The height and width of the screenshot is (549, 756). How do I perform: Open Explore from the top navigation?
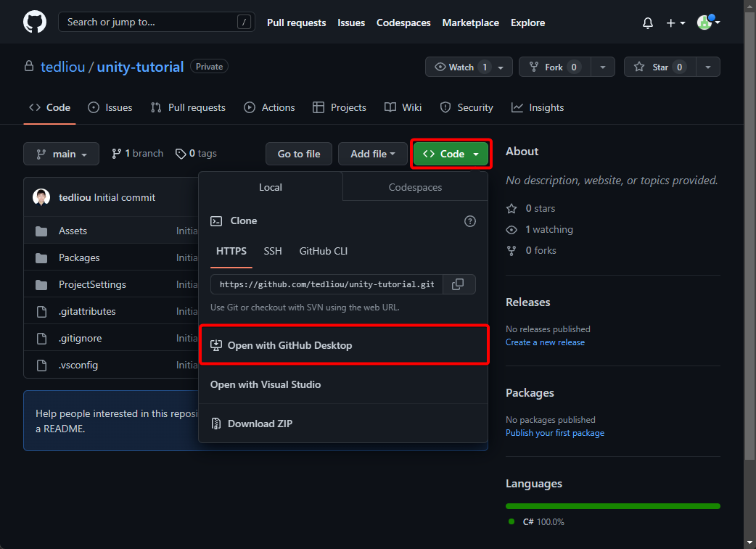click(x=528, y=22)
